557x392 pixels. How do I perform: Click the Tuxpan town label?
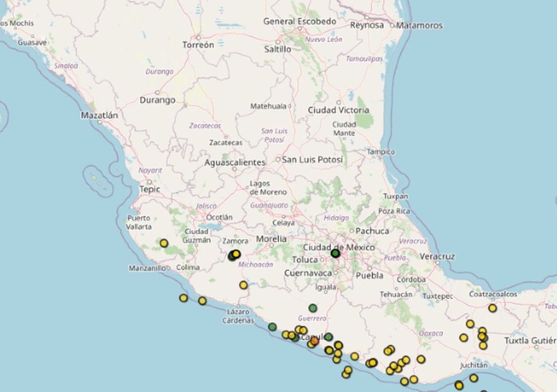click(395, 196)
